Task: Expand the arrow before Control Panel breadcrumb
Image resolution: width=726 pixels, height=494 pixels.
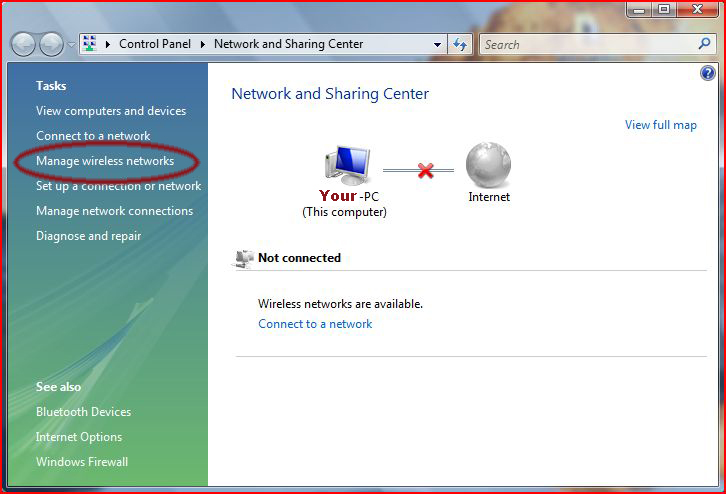Action: click(x=108, y=44)
